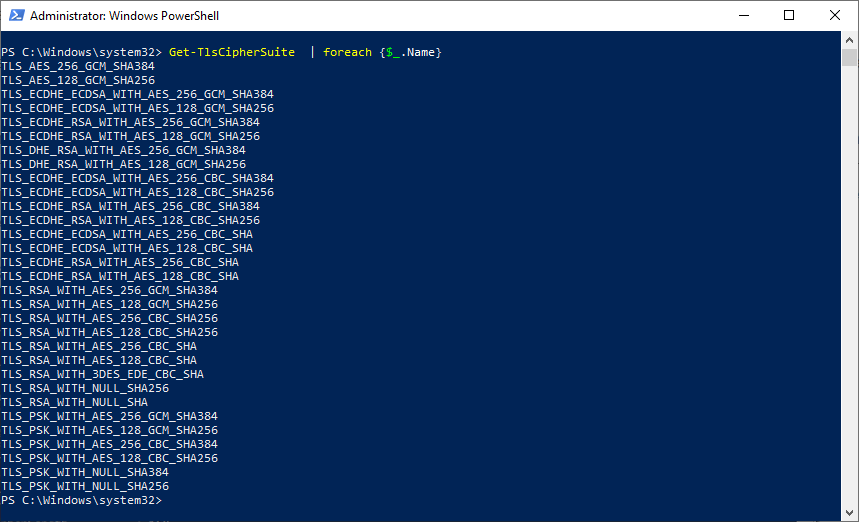Click the PowerShell icon in title bar
Screen dimensions: 859x522
tap(15, 16)
